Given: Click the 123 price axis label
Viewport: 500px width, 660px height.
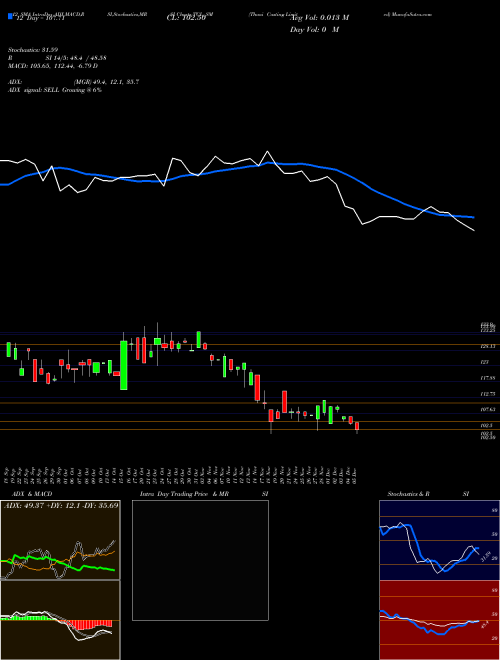Looking at the screenshot, I should [484, 362].
